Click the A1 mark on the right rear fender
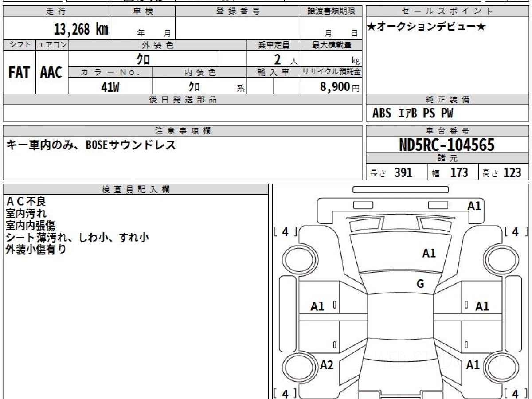This screenshot has width=532, height=399. point(473,365)
